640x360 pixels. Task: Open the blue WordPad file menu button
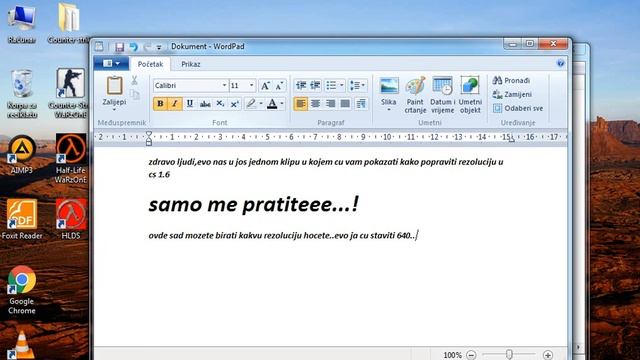click(111, 63)
